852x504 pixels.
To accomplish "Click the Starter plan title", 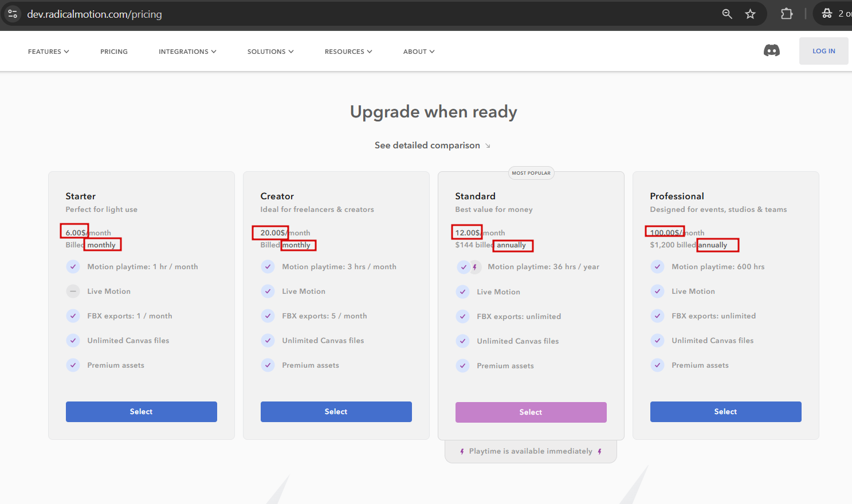I will point(81,196).
